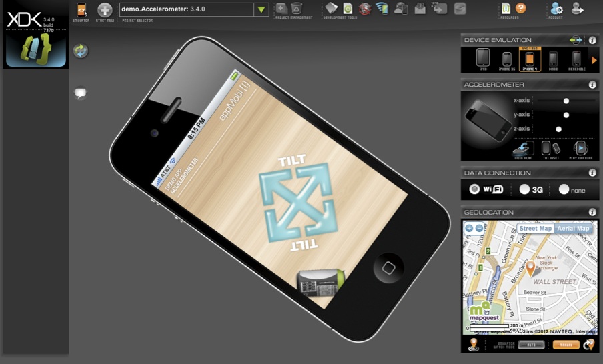The image size is (603, 364).
Task: Click the device rotate arrows icon
Action: tap(575, 40)
